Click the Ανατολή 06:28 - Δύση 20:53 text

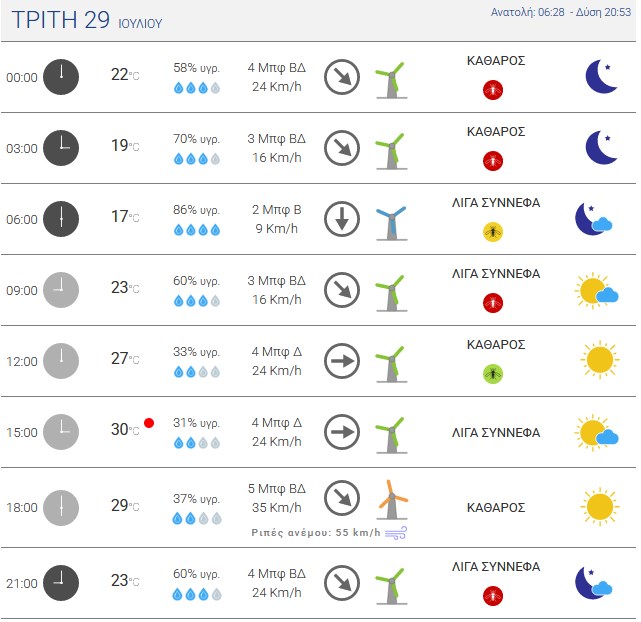pos(561,12)
